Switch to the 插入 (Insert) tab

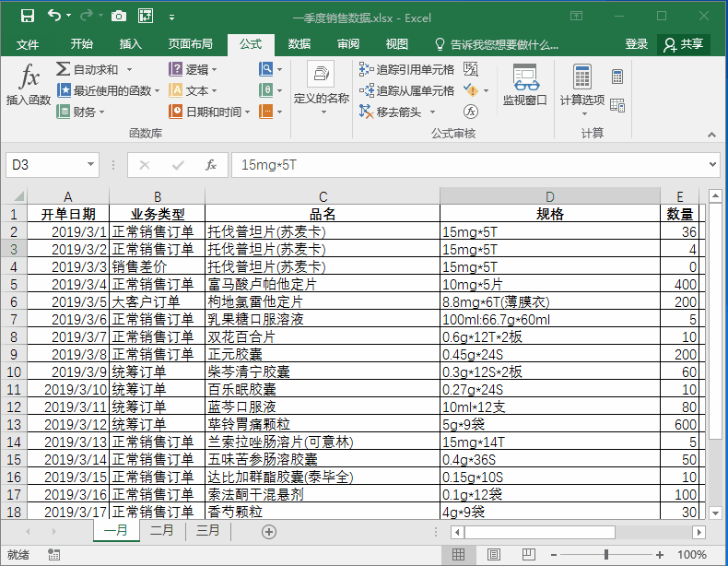pos(131,44)
